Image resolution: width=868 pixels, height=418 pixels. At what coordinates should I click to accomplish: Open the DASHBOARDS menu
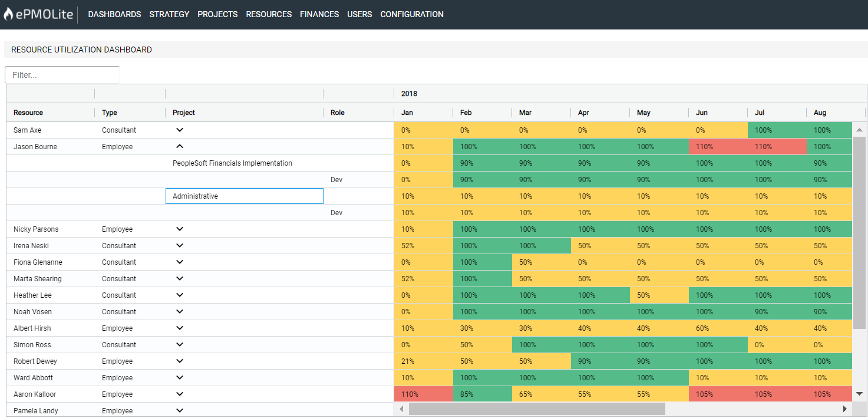pos(114,14)
